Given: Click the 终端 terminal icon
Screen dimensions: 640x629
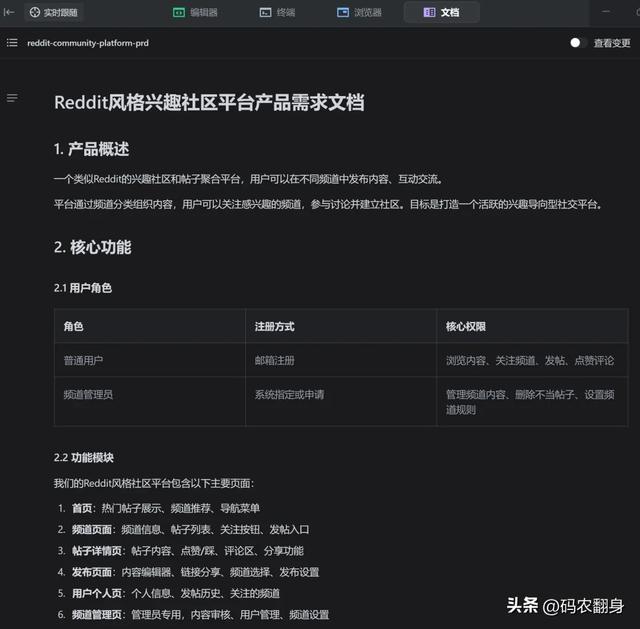Looking at the screenshot, I should [x=265, y=13].
